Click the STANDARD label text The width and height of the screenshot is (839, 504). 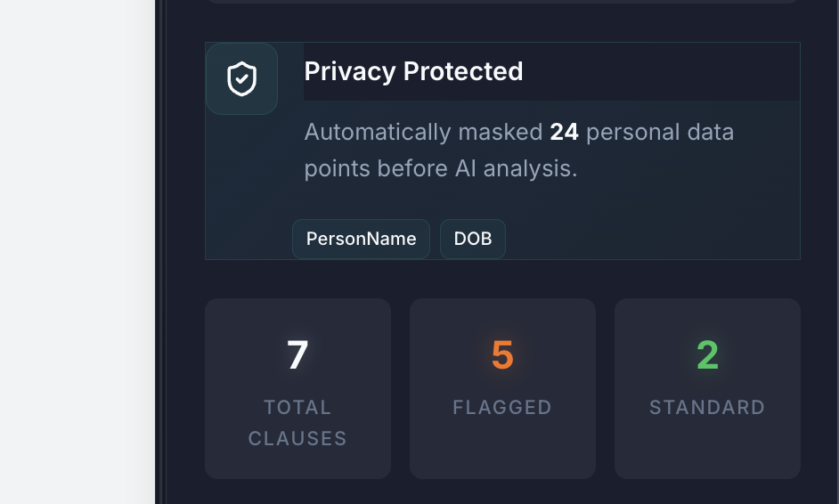pyautogui.click(x=707, y=407)
